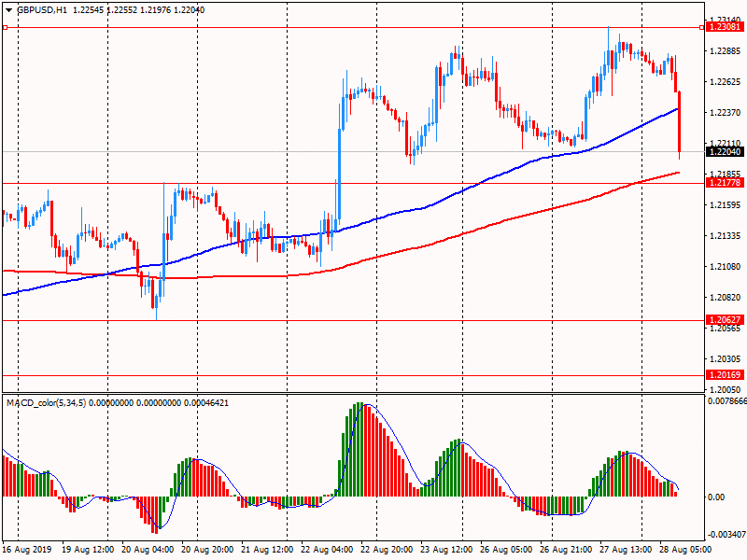Click the 1.20820 price scale value
Screen dimensions: 747x560
coord(726,297)
